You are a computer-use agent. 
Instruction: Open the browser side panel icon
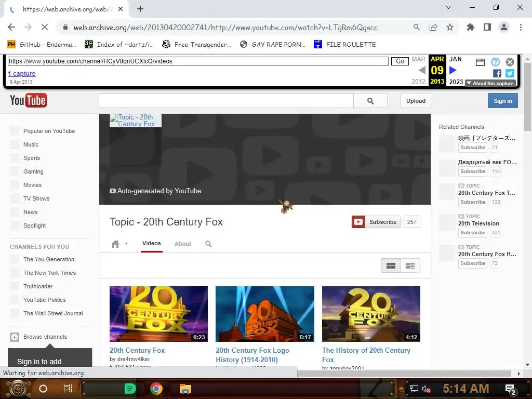(x=487, y=28)
